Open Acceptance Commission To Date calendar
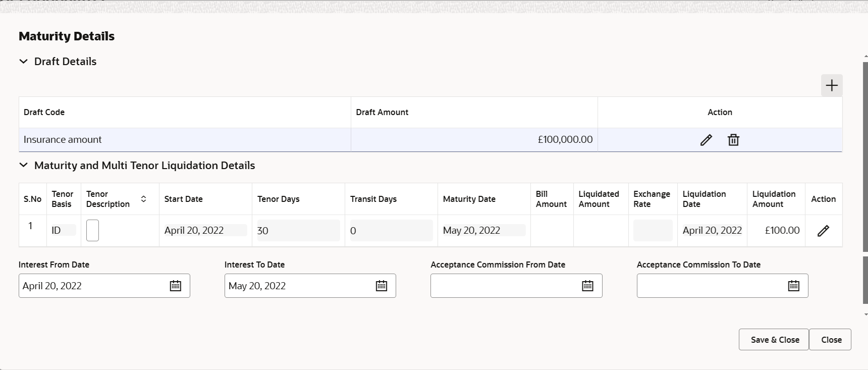The width and height of the screenshot is (868, 370). click(x=794, y=286)
